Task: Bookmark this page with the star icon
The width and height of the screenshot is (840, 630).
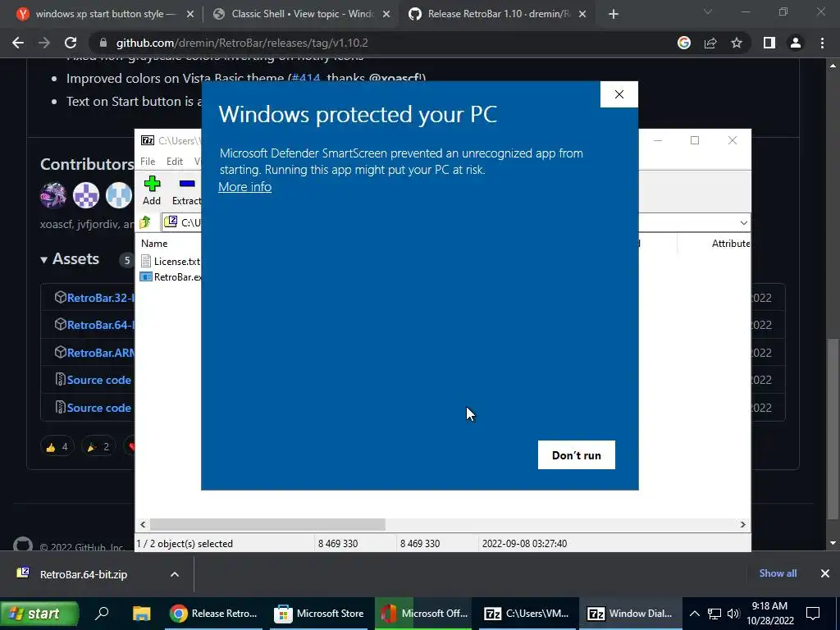Action: (x=737, y=43)
